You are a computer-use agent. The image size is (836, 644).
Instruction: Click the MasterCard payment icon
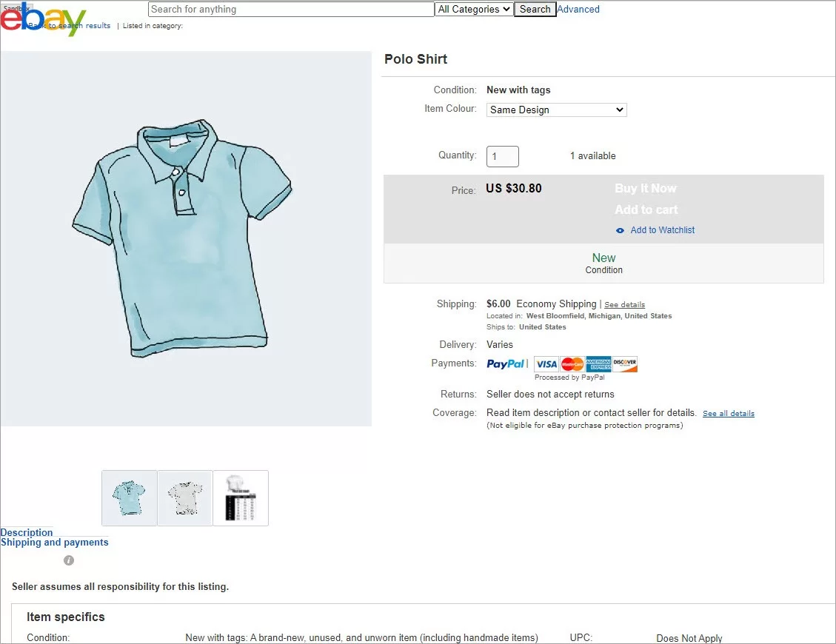pos(571,363)
